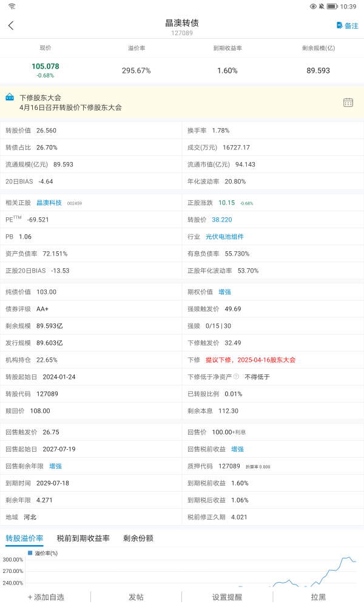This screenshot has height=607, width=364.
Task: Tap the eye-comfort status icon
Action: coord(313,6)
